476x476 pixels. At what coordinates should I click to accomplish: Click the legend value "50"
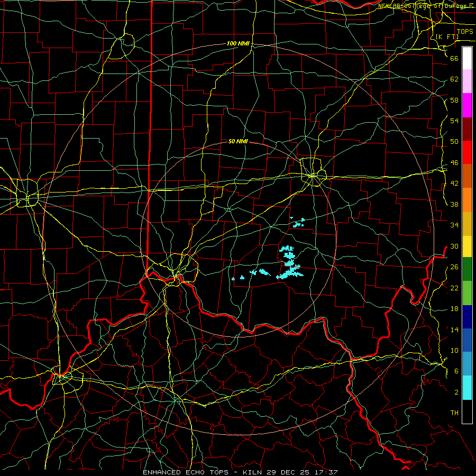454,142
